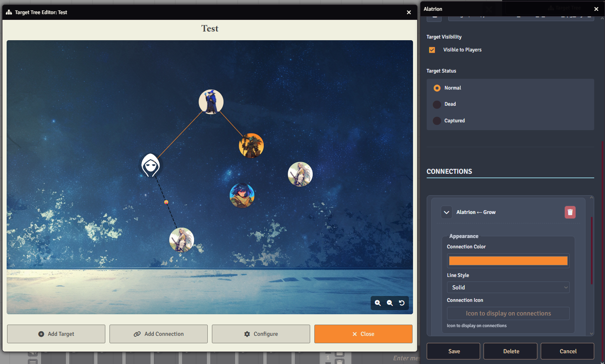Screen dimensions: 605x364
Task: Click the Configure button
Action: pos(261,334)
